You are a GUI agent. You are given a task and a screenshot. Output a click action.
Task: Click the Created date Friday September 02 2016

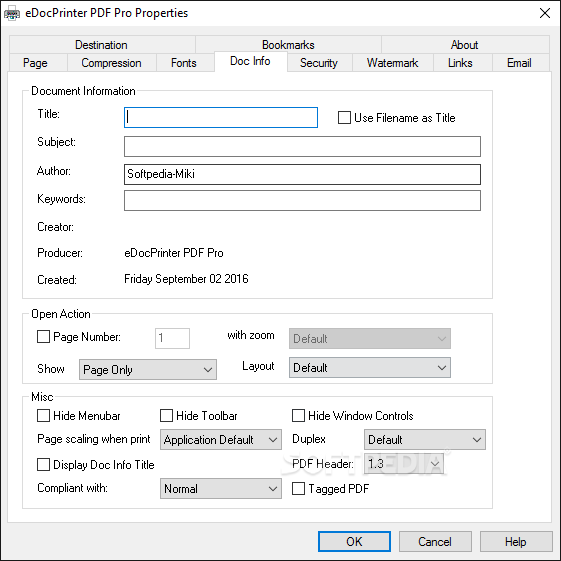186,279
